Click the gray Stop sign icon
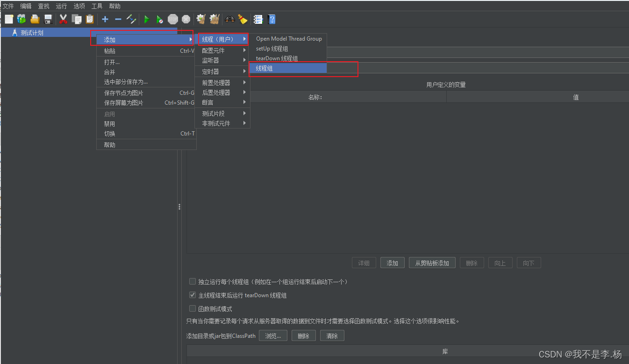Image resolution: width=629 pixels, height=364 pixels. point(173,19)
